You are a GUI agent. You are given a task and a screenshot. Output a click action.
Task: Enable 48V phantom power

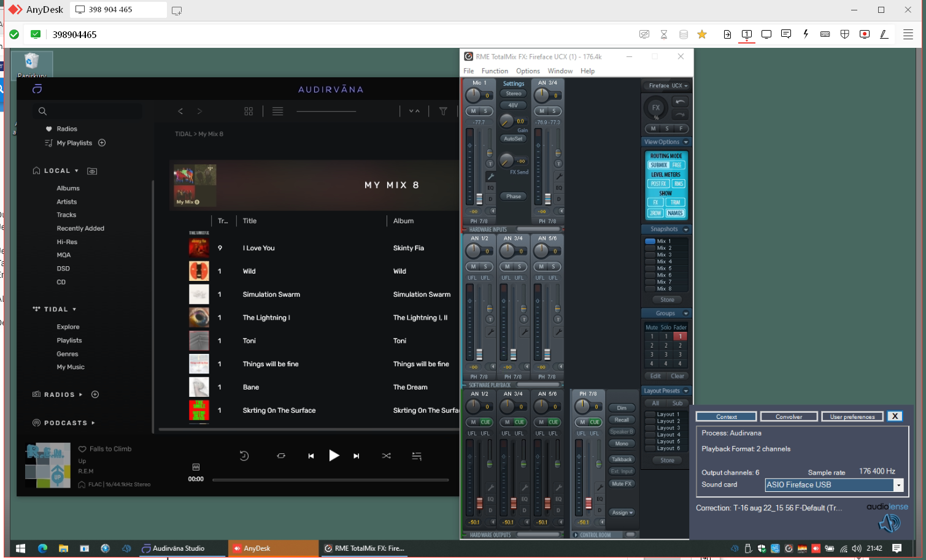pyautogui.click(x=514, y=105)
